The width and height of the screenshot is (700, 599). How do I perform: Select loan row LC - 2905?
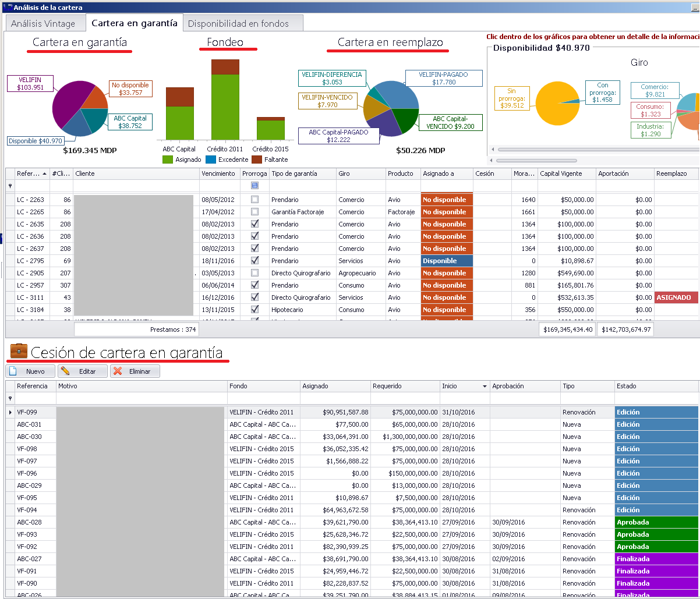[x=352, y=273]
